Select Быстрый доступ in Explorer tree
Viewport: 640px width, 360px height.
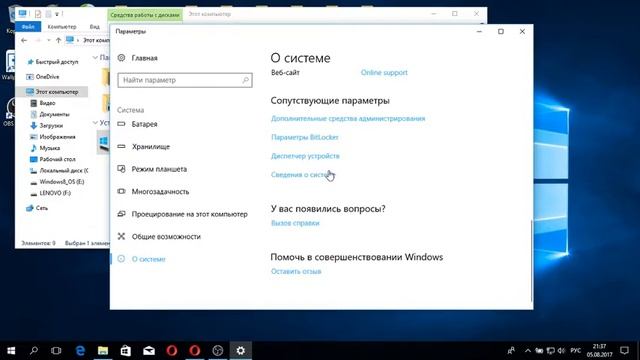point(57,62)
